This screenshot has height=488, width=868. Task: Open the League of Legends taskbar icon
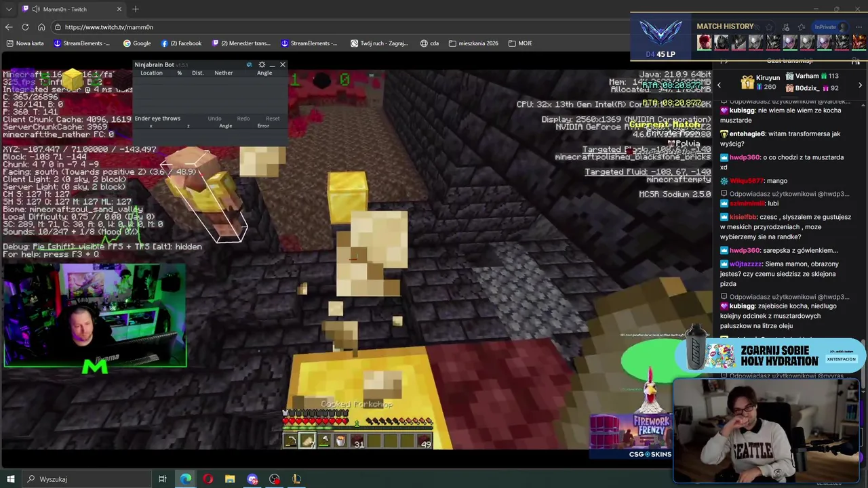click(296, 479)
